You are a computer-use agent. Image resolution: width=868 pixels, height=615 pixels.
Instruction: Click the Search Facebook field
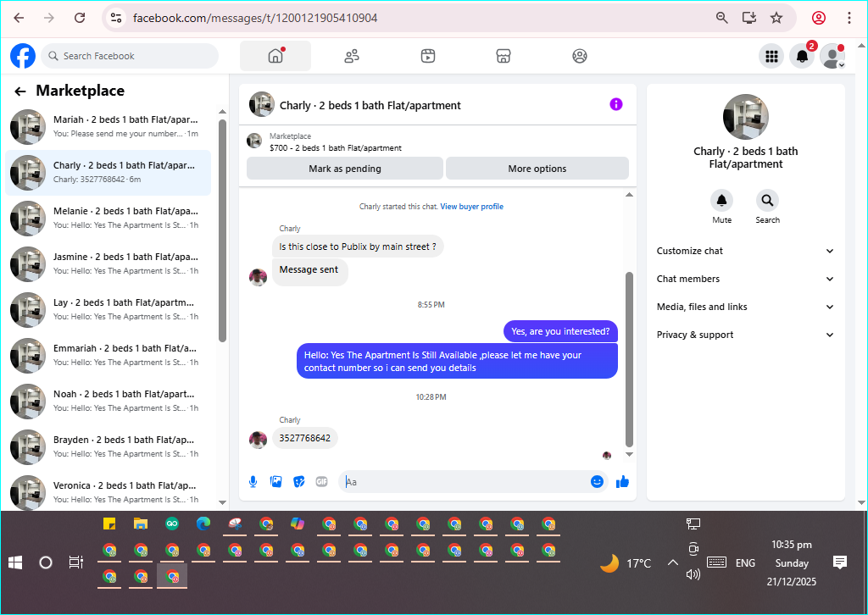pos(130,56)
